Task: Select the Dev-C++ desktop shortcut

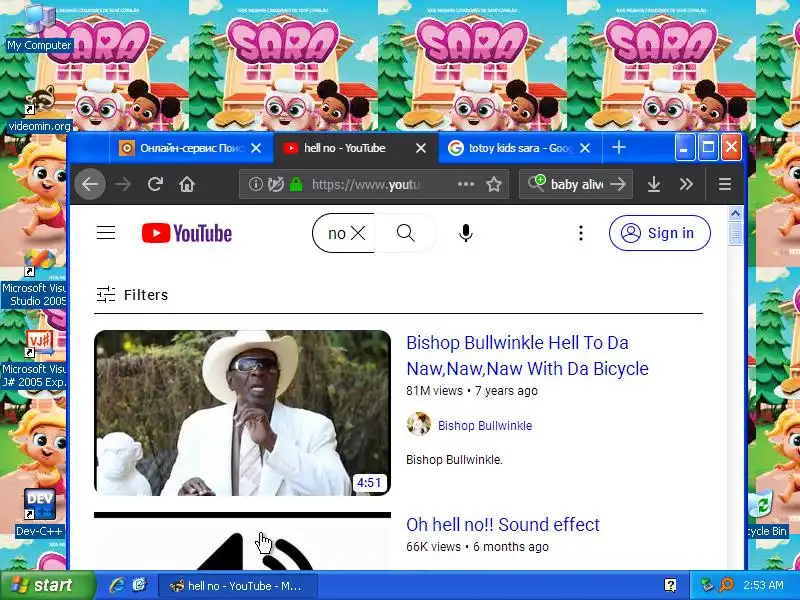Action: 39,513
